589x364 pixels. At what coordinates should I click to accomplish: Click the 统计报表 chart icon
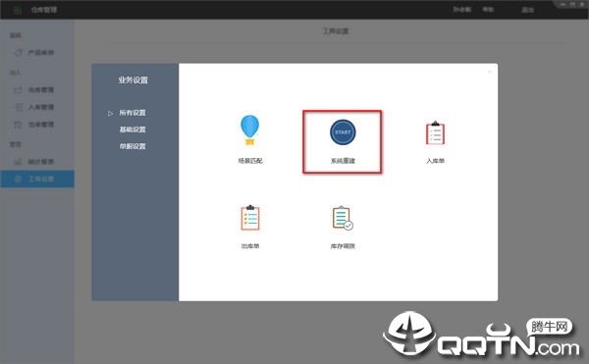click(x=18, y=162)
